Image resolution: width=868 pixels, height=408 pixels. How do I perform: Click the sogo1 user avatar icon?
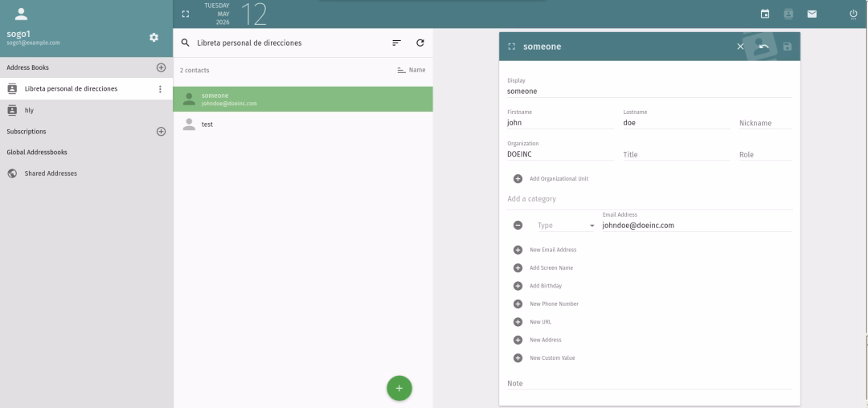[21, 14]
